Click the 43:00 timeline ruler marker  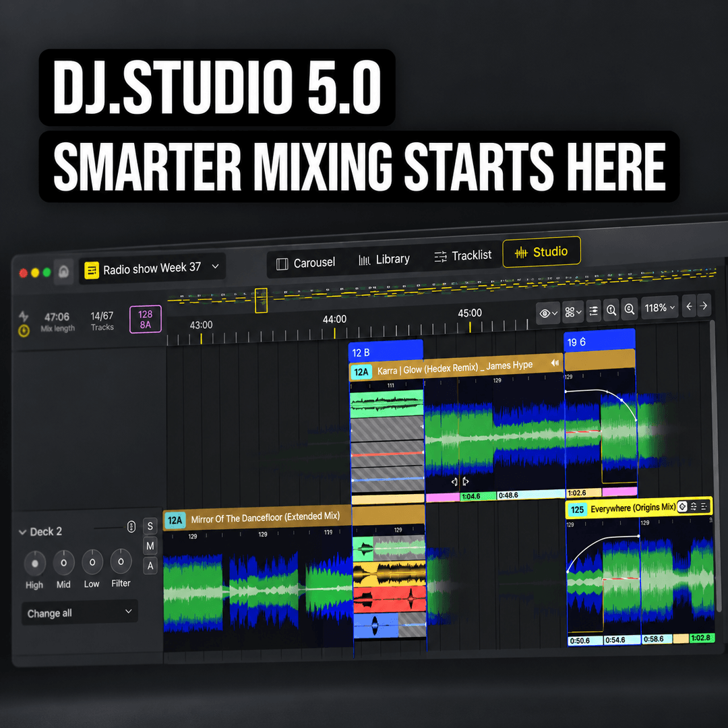201,325
